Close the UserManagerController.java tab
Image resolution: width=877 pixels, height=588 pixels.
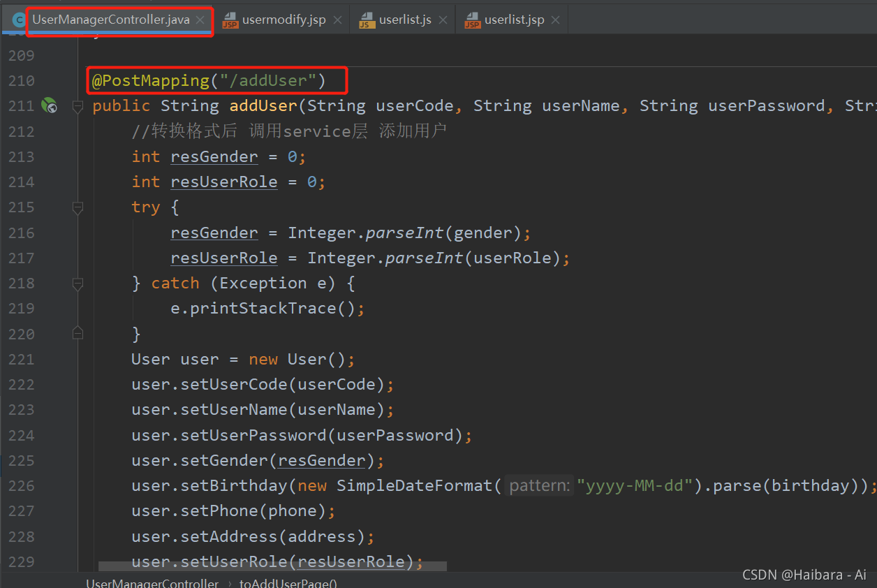click(200, 20)
